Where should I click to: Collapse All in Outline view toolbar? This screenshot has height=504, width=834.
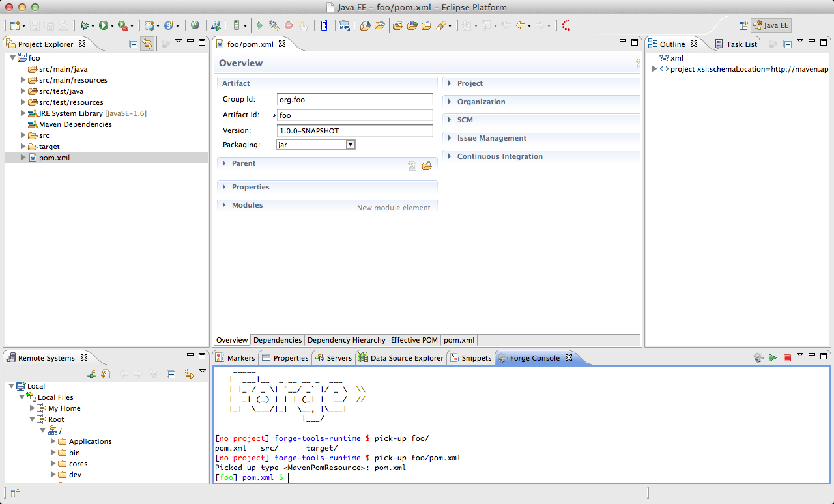pyautogui.click(x=787, y=44)
